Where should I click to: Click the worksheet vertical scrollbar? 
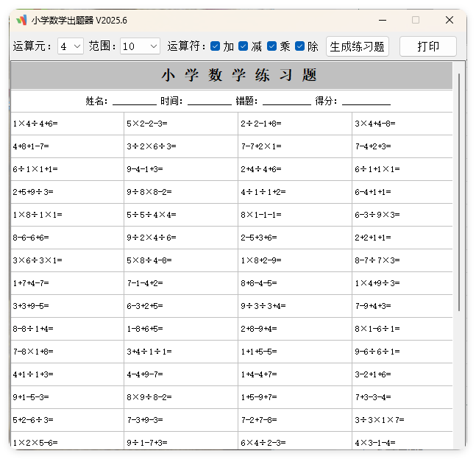[460, 191]
